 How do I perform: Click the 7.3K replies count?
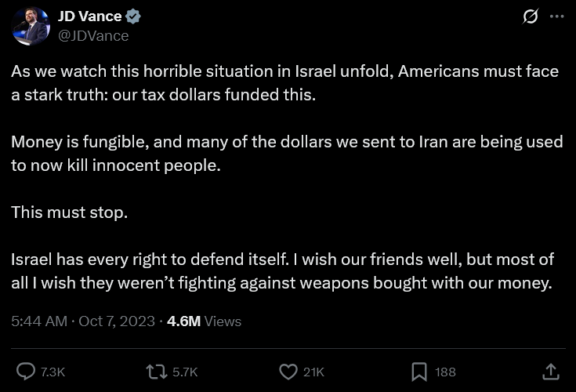click(x=53, y=372)
